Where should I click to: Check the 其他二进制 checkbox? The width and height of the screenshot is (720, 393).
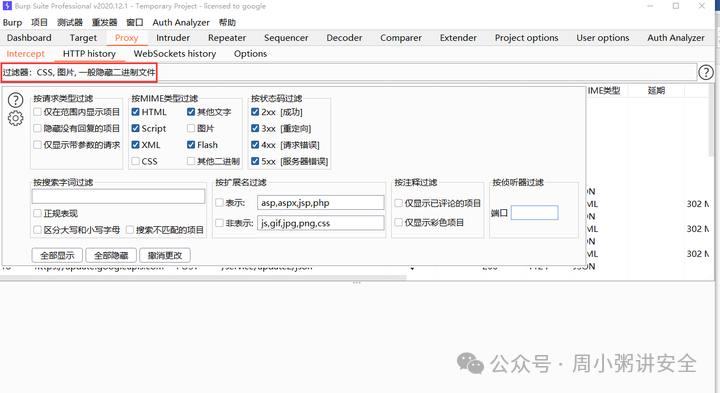[x=191, y=161]
